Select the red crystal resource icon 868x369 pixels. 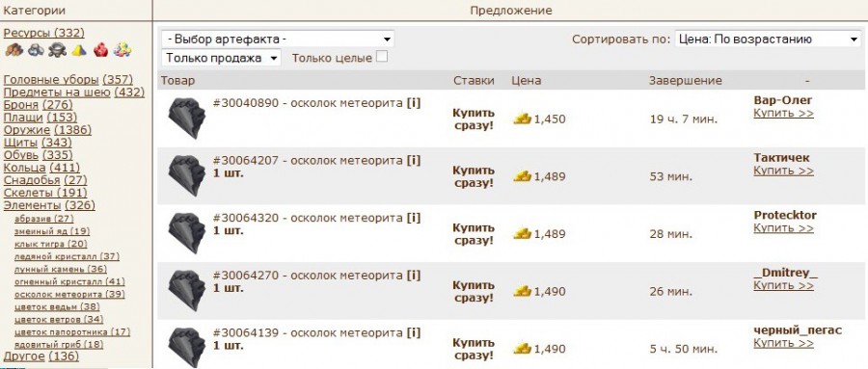click(100, 50)
